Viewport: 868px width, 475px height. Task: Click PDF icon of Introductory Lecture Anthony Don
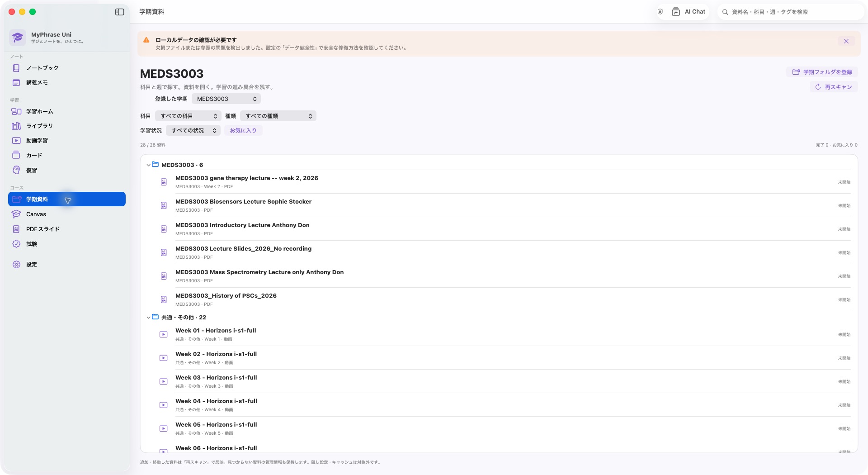pyautogui.click(x=164, y=229)
